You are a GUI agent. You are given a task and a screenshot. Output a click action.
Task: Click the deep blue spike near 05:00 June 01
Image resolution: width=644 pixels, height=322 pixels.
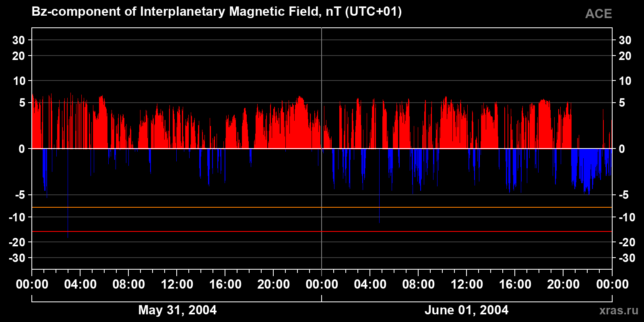click(379, 186)
